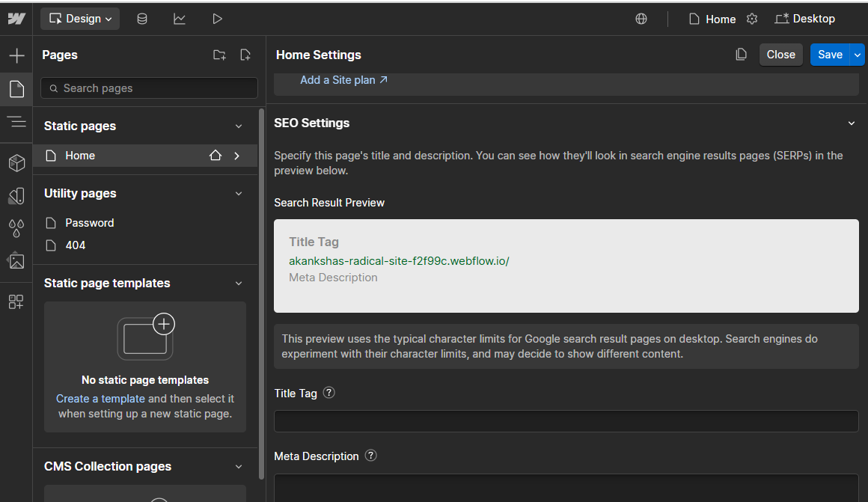
Task: Collapse the Utility pages section
Action: 239,193
